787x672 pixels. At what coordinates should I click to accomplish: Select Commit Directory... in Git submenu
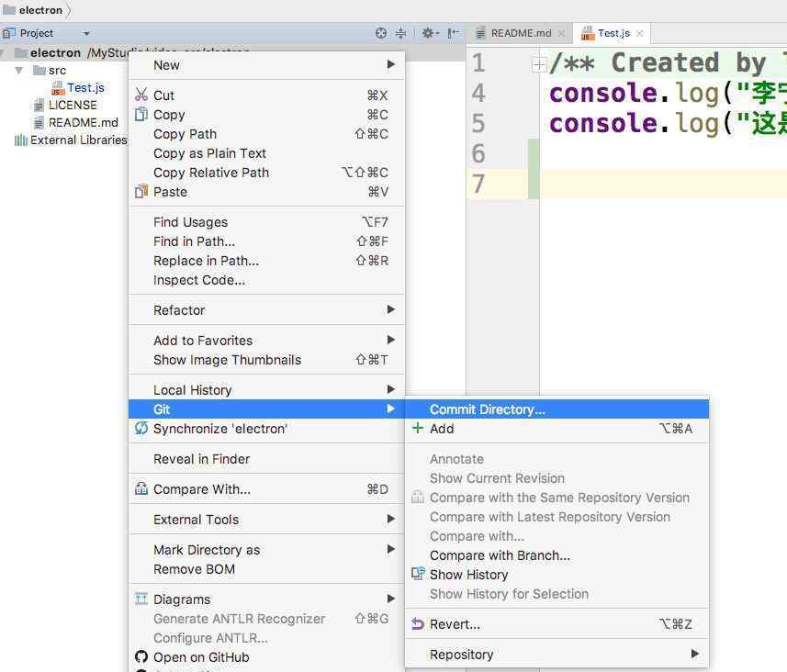click(557, 409)
